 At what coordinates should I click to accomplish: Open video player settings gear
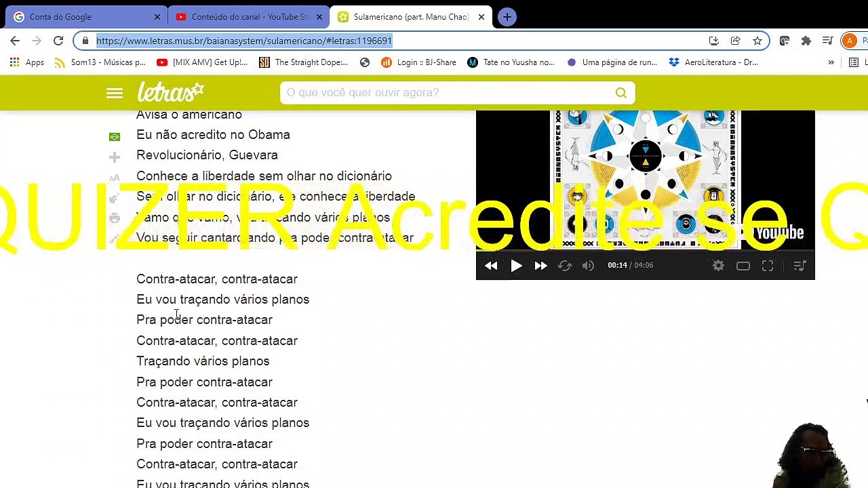(x=718, y=266)
